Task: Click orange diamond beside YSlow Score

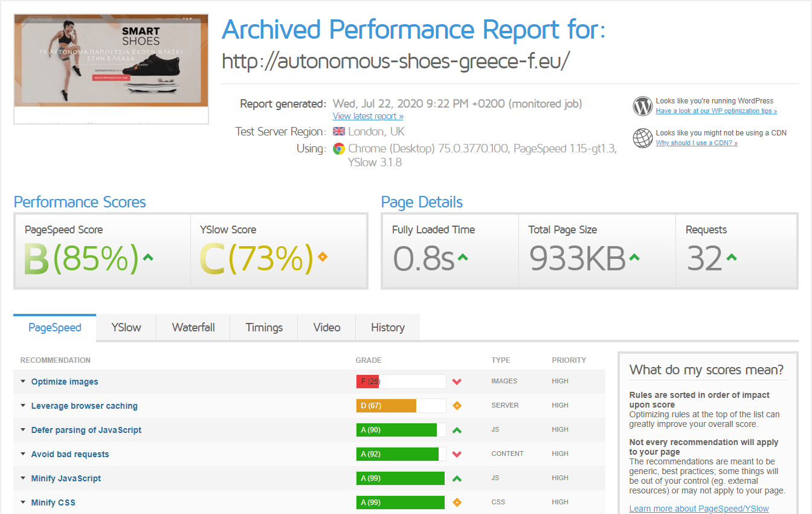Action: (322, 257)
